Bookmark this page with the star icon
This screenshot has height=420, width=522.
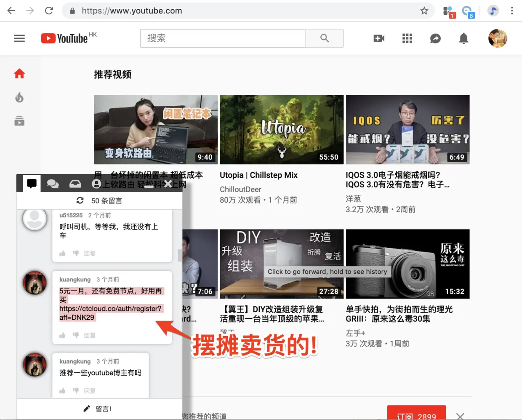tap(424, 11)
